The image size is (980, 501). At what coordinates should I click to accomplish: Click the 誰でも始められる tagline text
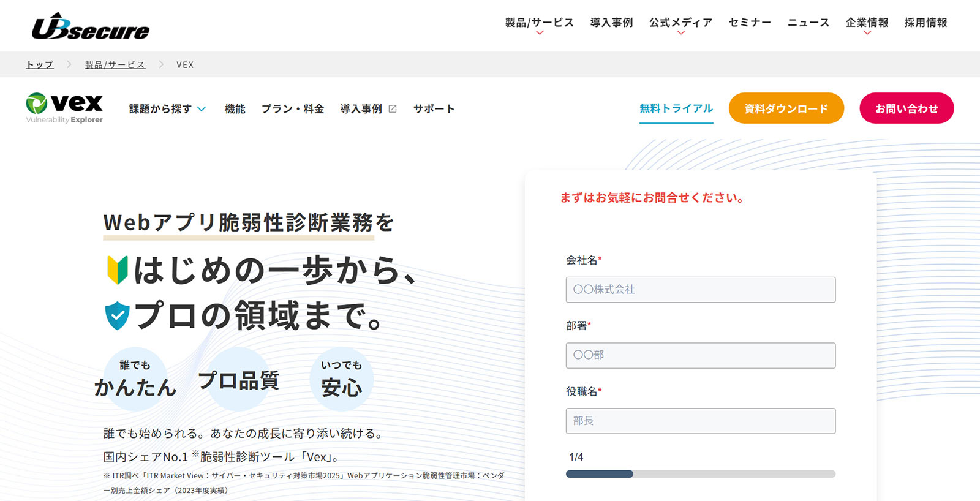click(x=244, y=434)
